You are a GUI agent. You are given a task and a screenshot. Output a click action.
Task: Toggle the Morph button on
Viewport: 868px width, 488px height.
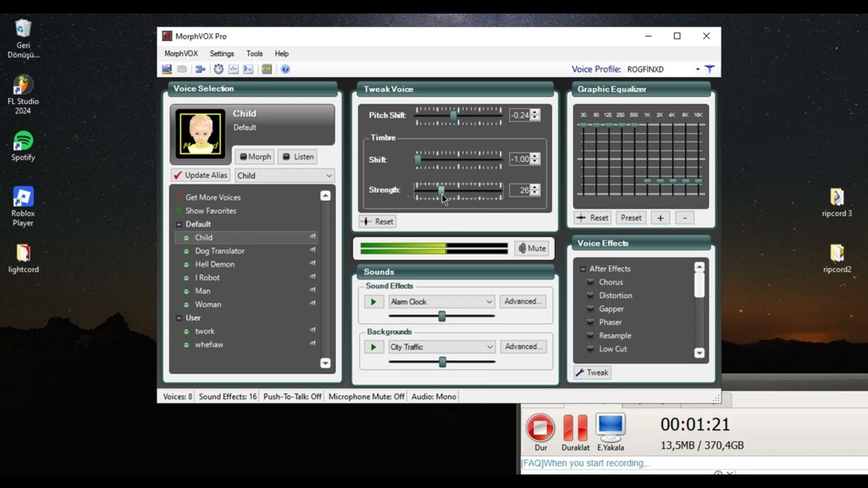point(255,157)
